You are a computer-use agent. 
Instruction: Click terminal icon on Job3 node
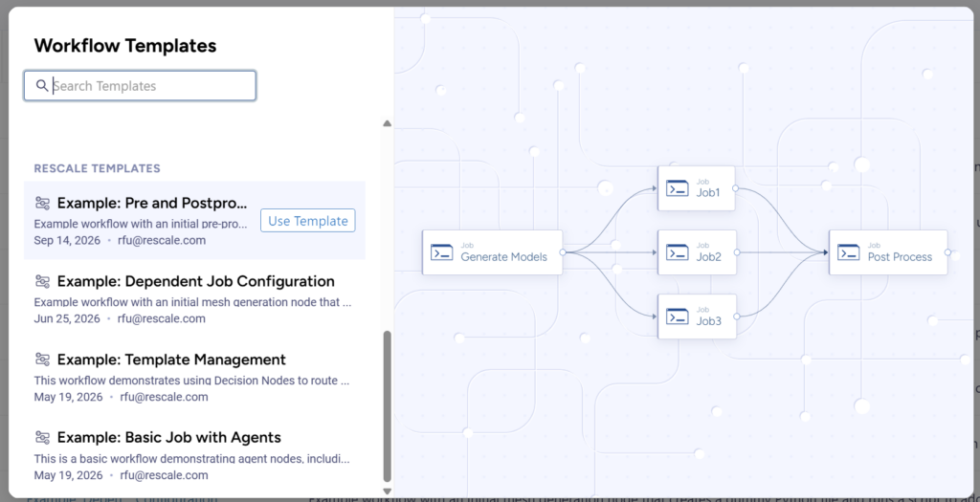click(x=678, y=316)
